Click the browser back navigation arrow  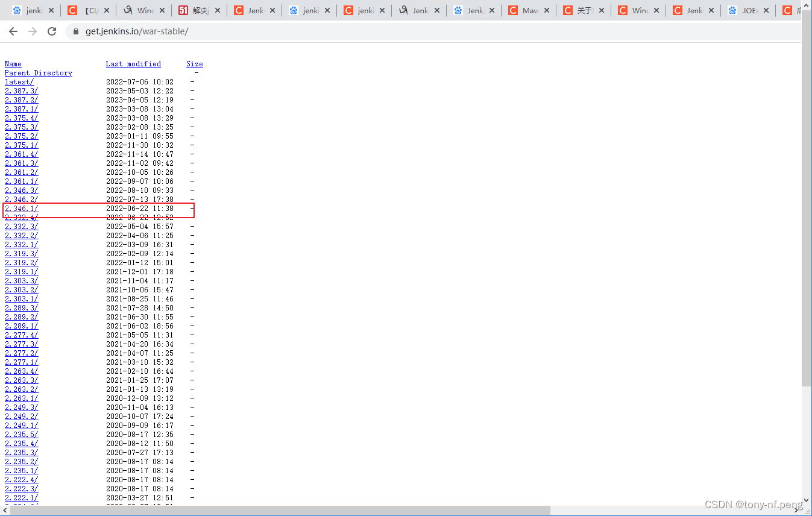click(x=13, y=31)
